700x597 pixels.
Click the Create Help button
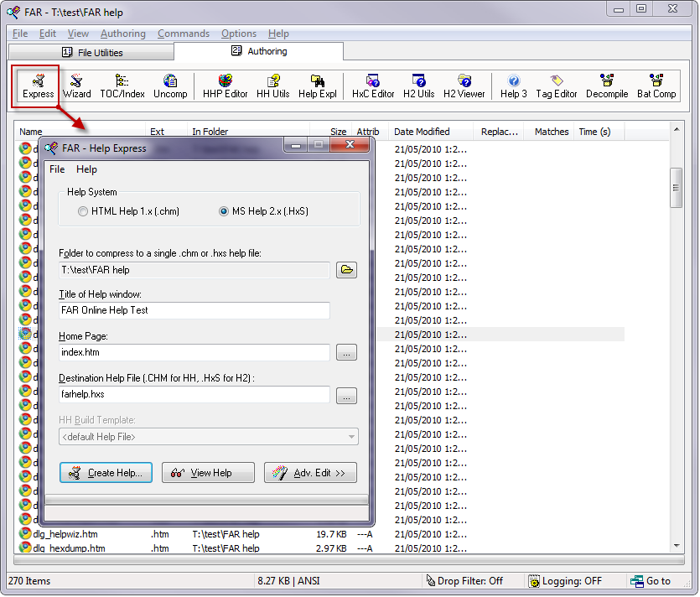106,473
